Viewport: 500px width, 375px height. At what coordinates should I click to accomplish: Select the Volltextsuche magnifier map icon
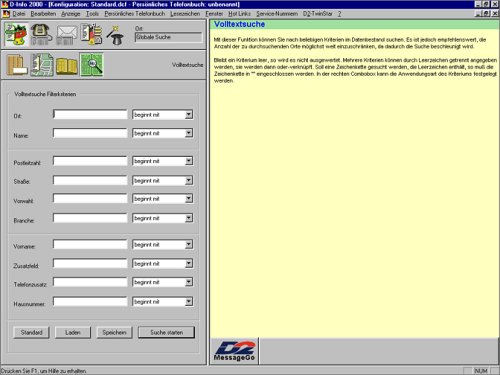(92, 65)
